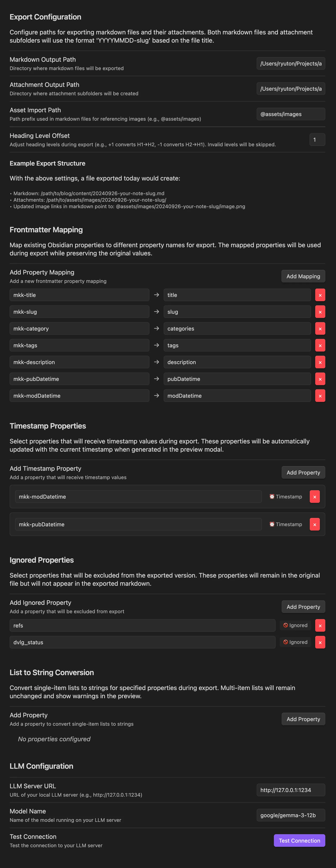
Task: Delete the mkk-slug to slug mapping
Action: coord(320,312)
